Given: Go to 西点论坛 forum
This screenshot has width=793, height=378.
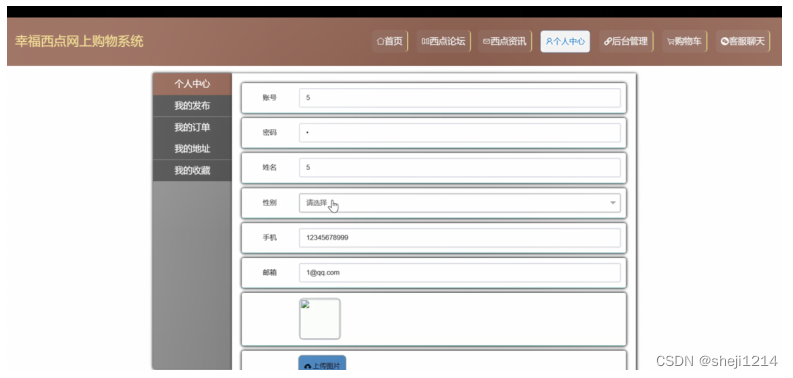Looking at the screenshot, I should click(x=444, y=41).
